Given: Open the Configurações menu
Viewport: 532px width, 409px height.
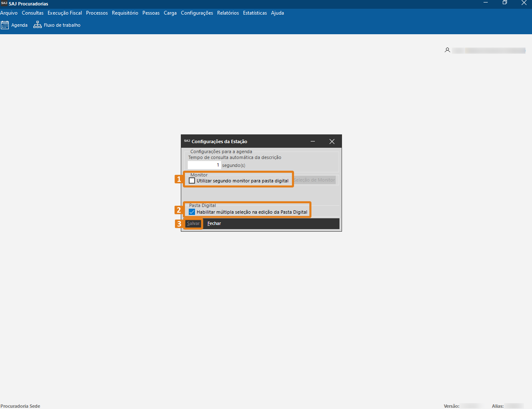Looking at the screenshot, I should [197, 13].
